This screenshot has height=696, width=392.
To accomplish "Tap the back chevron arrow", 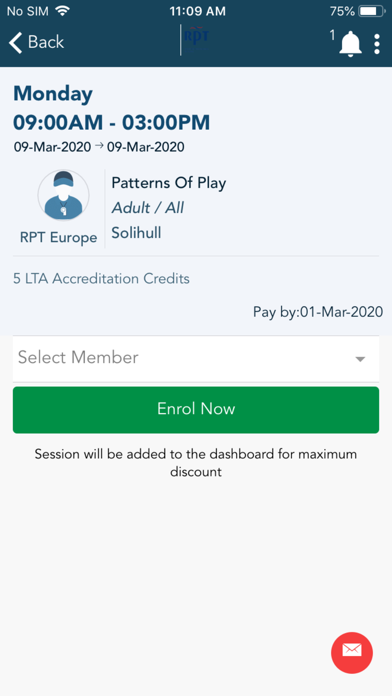I will [15, 43].
